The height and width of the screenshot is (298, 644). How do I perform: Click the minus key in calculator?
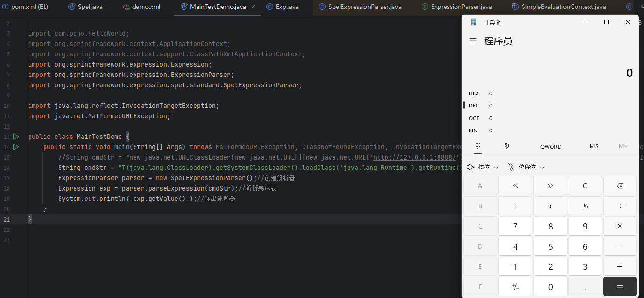pyautogui.click(x=620, y=246)
